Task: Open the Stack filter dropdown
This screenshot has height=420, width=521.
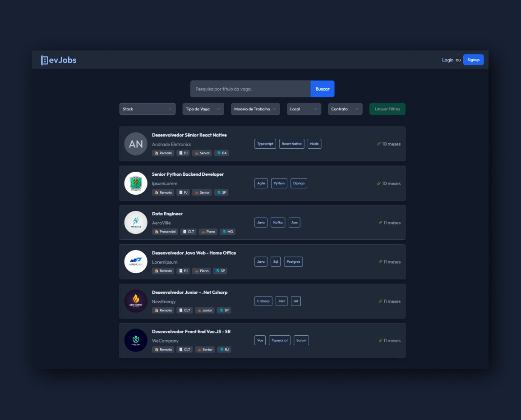Action: (x=147, y=109)
